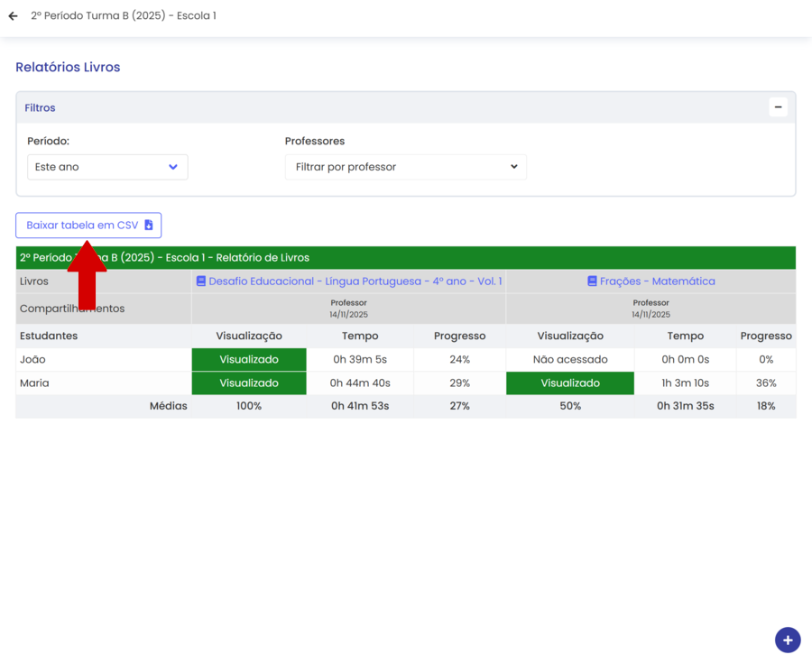The height and width of the screenshot is (664, 812).
Task: Click the back arrow icon
Action: [x=13, y=16]
